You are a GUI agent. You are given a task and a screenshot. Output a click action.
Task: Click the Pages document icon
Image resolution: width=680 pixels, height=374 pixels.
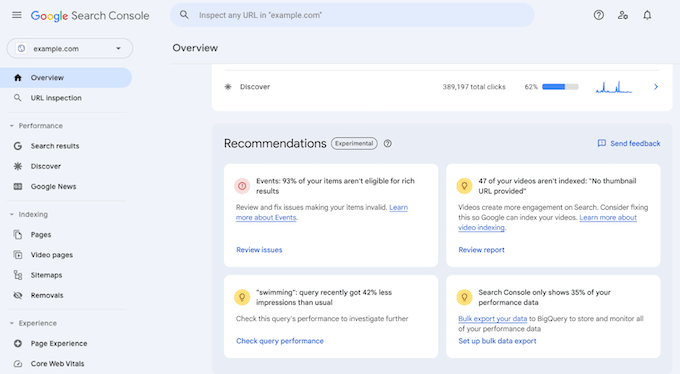tap(18, 235)
